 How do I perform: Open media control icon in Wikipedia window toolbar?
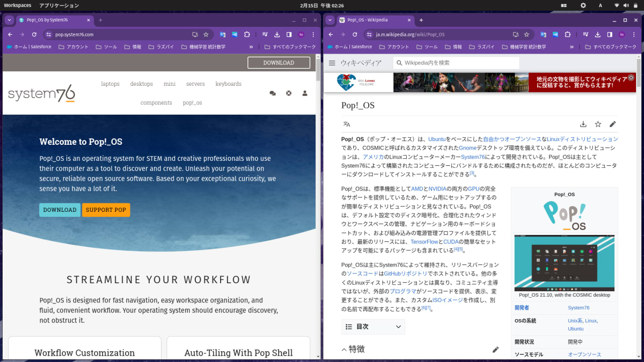(x=587, y=34)
